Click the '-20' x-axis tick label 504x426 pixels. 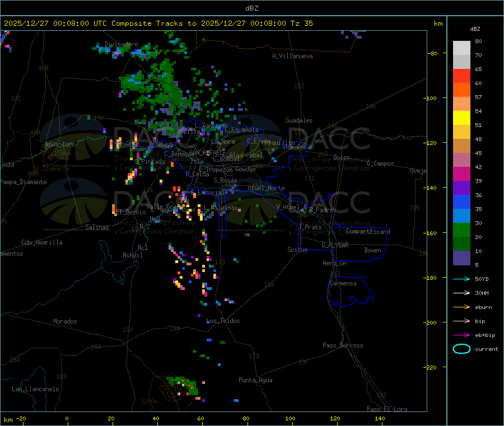(21, 419)
